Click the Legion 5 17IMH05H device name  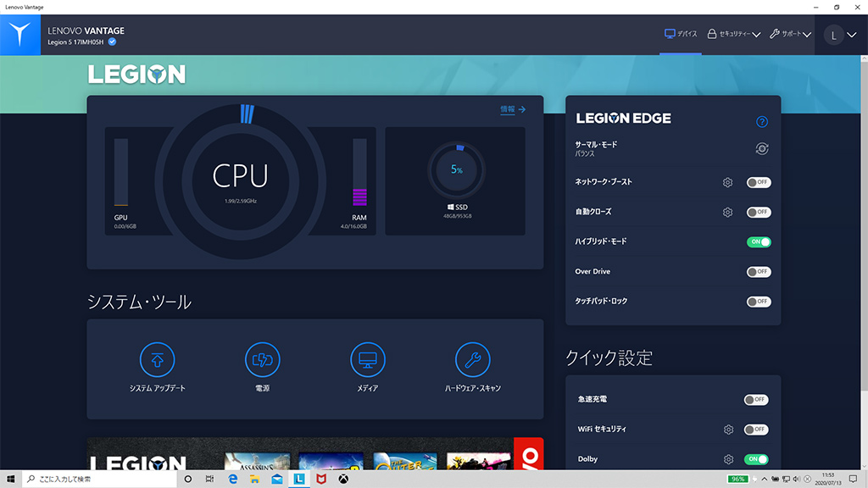[75, 42]
